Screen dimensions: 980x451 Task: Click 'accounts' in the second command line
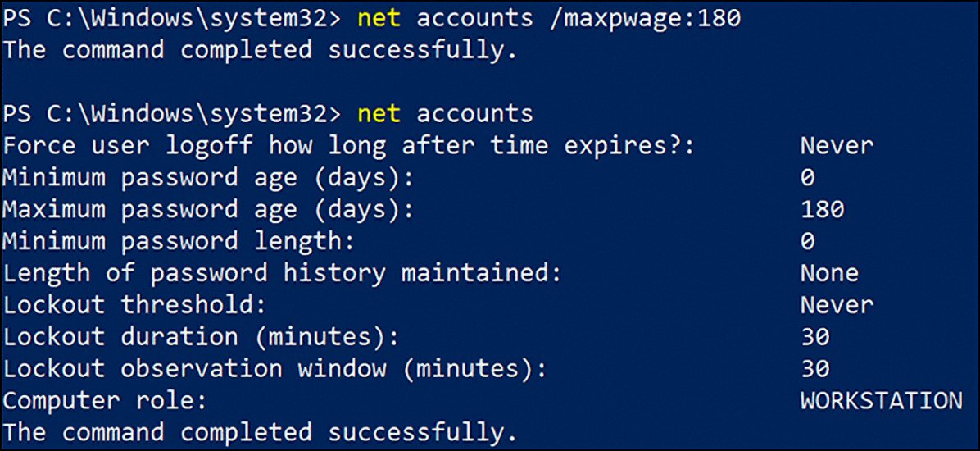[474, 113]
